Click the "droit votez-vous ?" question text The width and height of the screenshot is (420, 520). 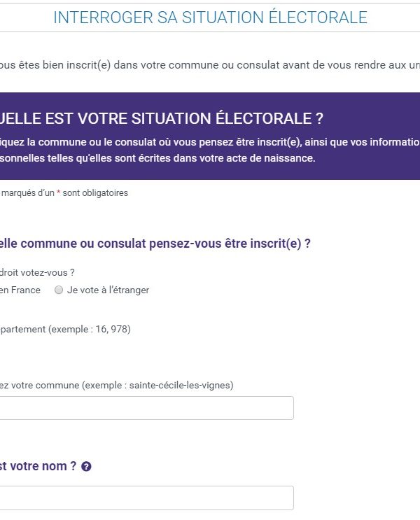point(37,273)
